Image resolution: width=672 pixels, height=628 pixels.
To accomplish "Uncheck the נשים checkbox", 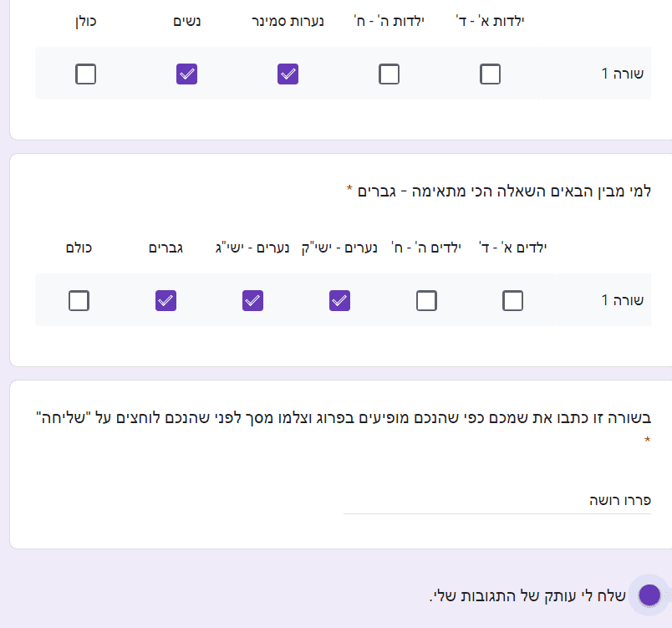I will click(186, 74).
